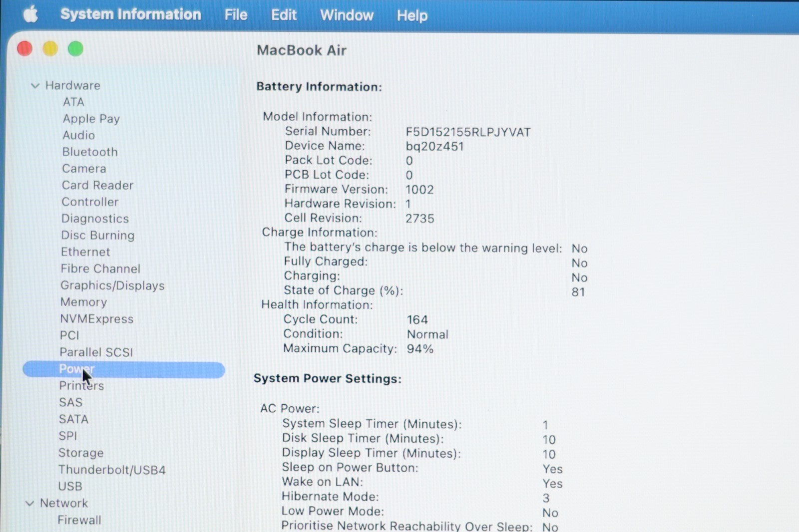This screenshot has width=799, height=532.
Task: Select Storage in the sidebar
Action: pyautogui.click(x=81, y=453)
